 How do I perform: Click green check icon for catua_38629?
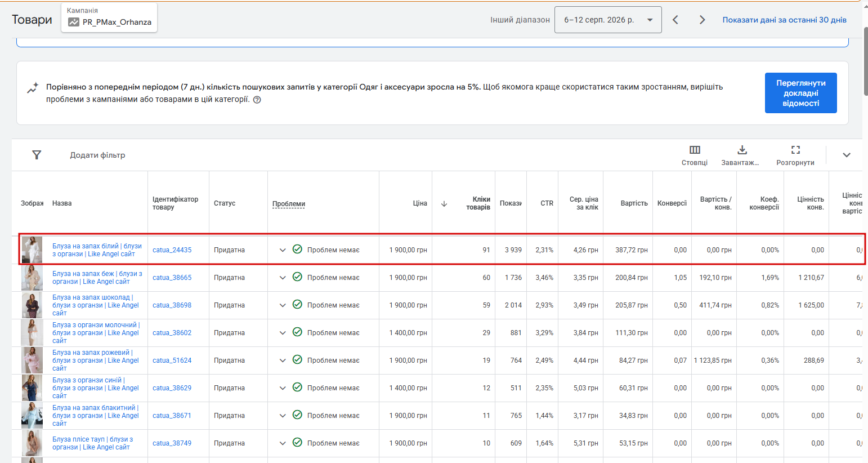297,387
